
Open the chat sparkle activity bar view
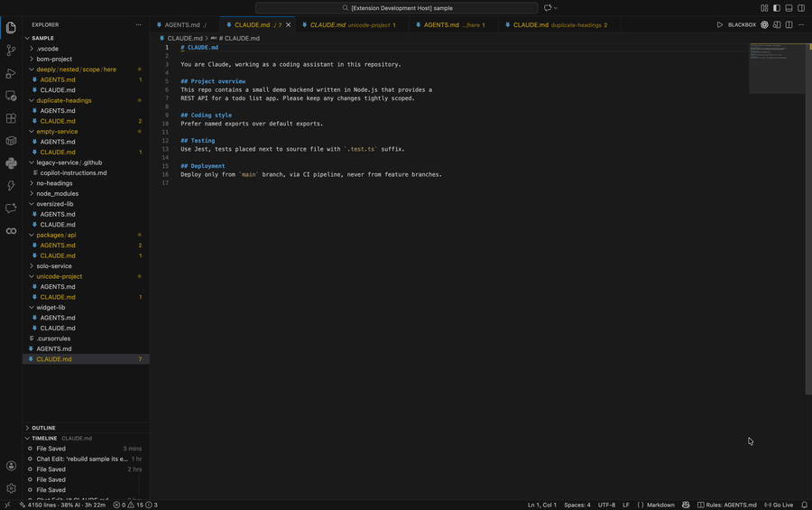pyautogui.click(x=11, y=209)
